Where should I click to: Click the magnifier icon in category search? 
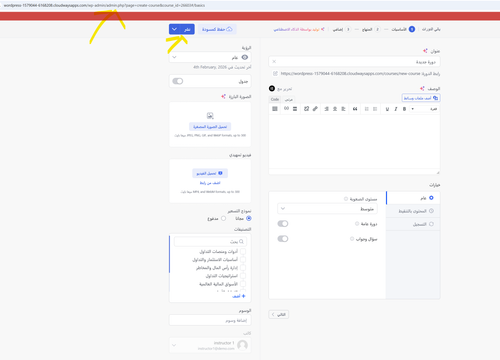[x=241, y=241]
